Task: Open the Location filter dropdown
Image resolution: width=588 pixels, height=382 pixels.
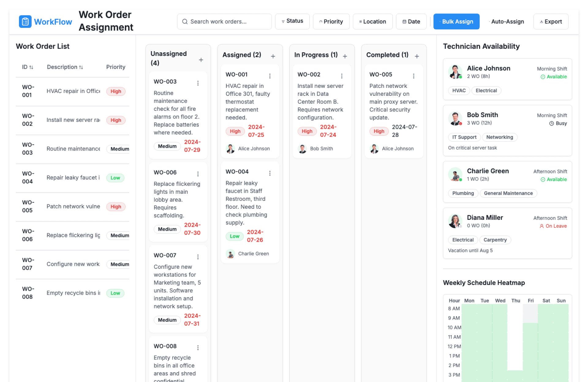Action: (372, 21)
